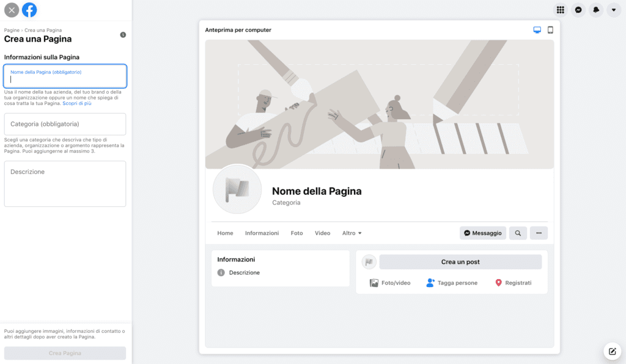The width and height of the screenshot is (626, 364).
Task: Open the Categoria (obbligatoria) selector
Action: point(65,124)
